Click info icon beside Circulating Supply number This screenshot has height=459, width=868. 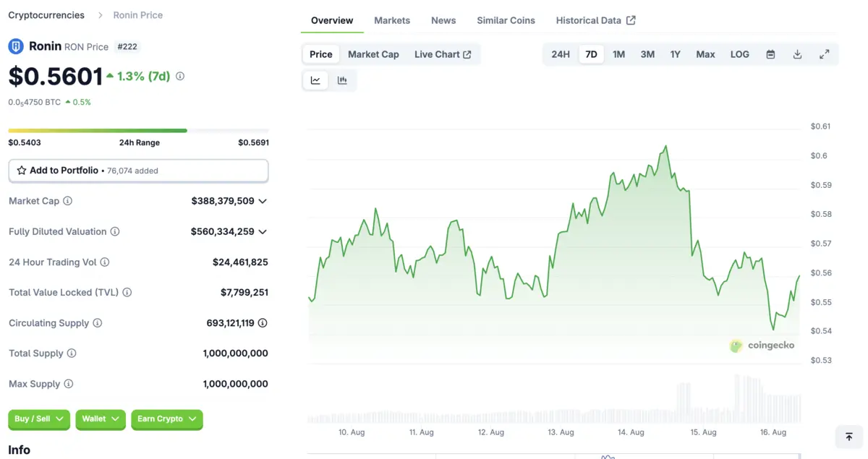(263, 323)
